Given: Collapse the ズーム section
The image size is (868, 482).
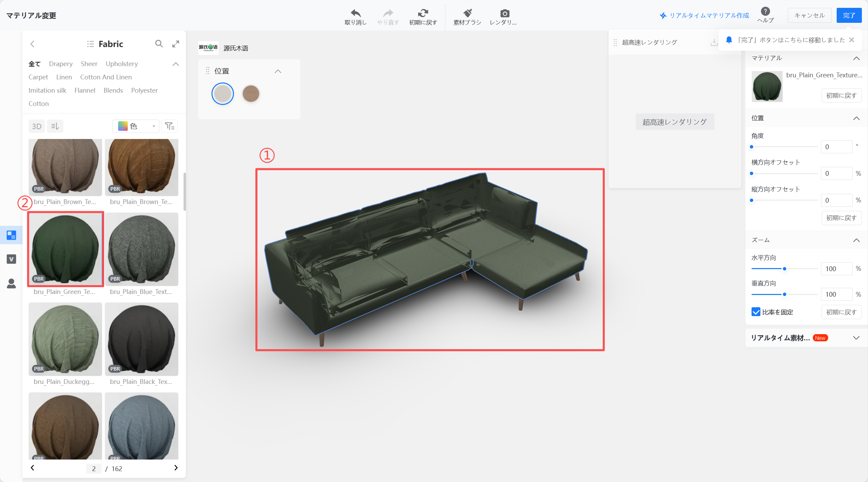Looking at the screenshot, I should pos(856,240).
